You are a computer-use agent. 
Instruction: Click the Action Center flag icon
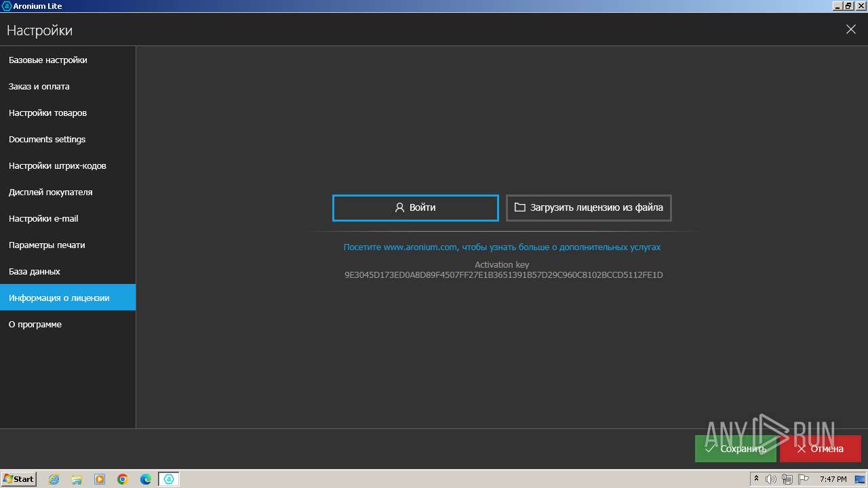[803, 479]
